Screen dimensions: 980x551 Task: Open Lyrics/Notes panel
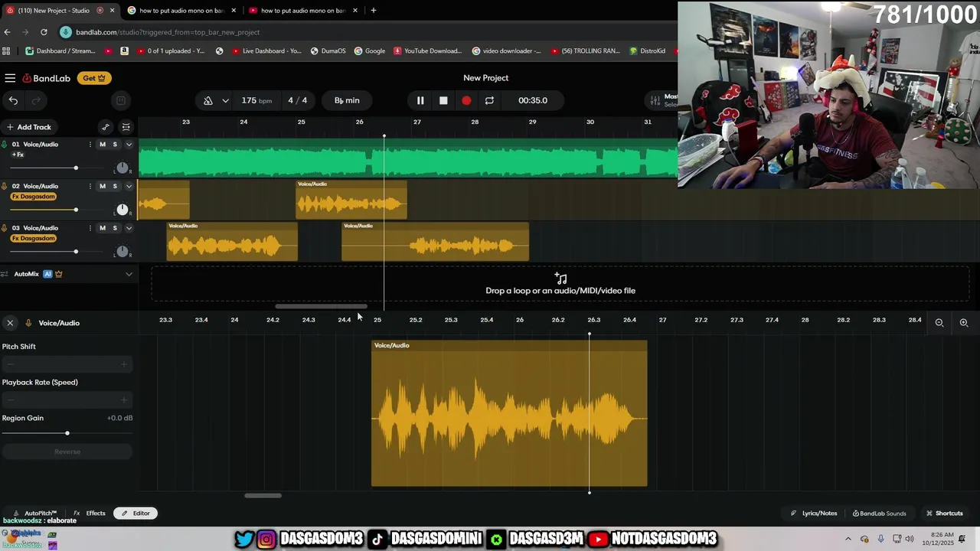[x=815, y=514]
